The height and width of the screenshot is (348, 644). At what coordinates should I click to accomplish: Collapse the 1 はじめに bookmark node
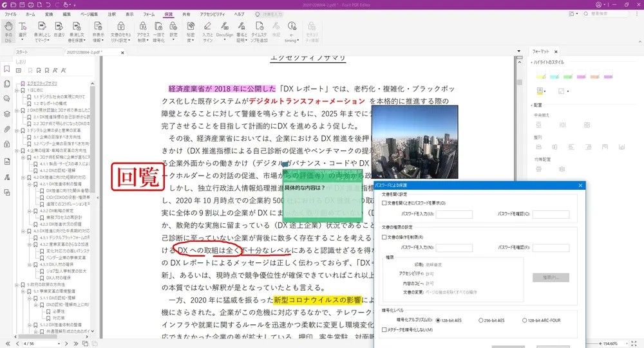17,90
